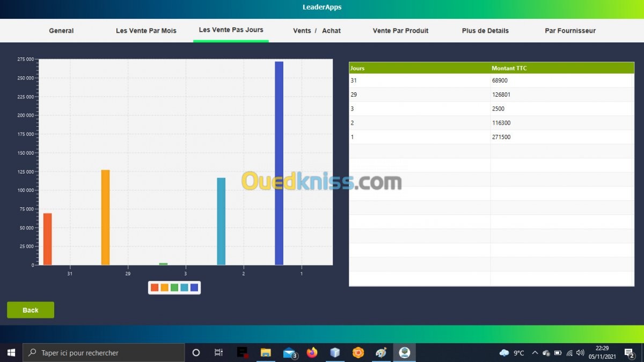Click the dark blue legend swatch
644x362 pixels.
pyautogui.click(x=194, y=287)
